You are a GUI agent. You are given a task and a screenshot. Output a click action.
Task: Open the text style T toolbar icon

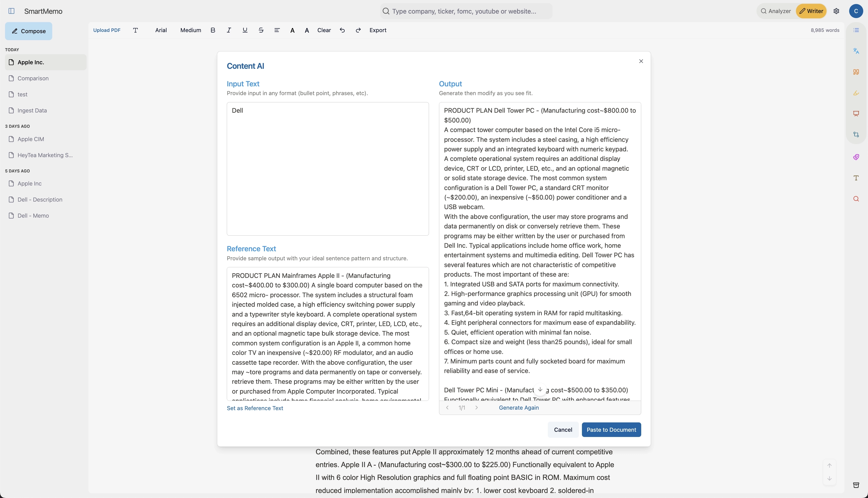click(x=135, y=30)
